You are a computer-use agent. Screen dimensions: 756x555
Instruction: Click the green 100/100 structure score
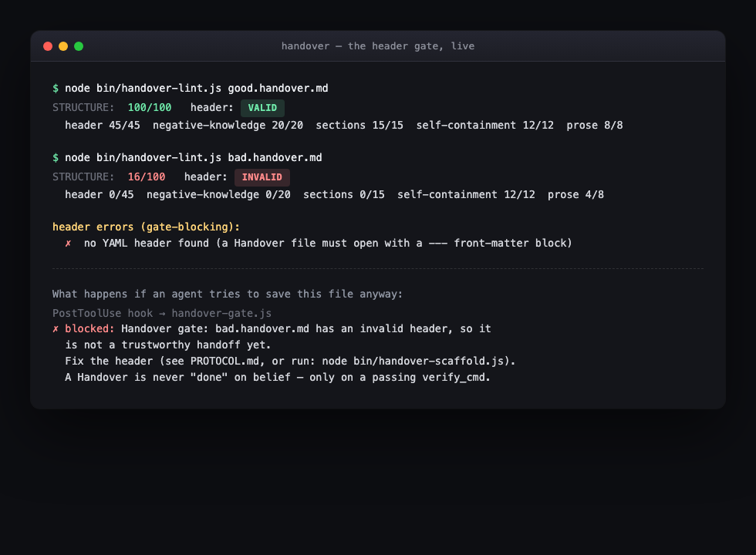150,108
